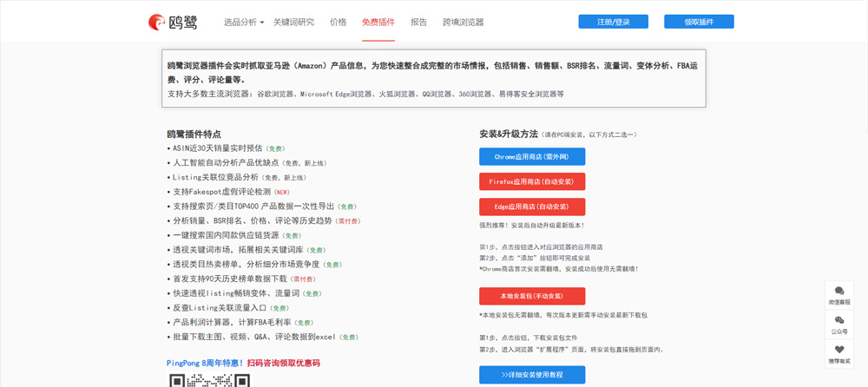Click the 推荐有奖 heart icon
Screen dimensions: 868x387
[839, 350]
